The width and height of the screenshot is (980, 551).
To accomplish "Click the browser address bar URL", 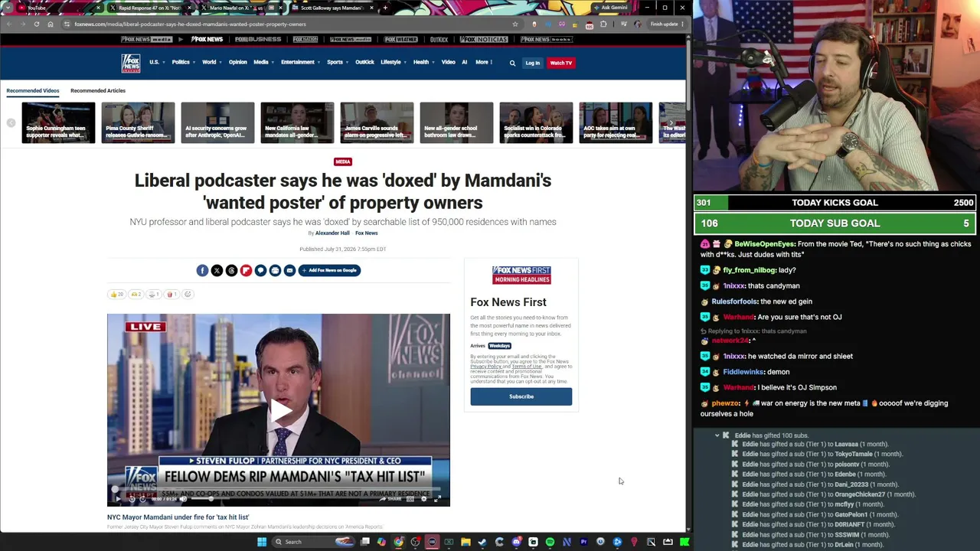I will pyautogui.click(x=190, y=24).
